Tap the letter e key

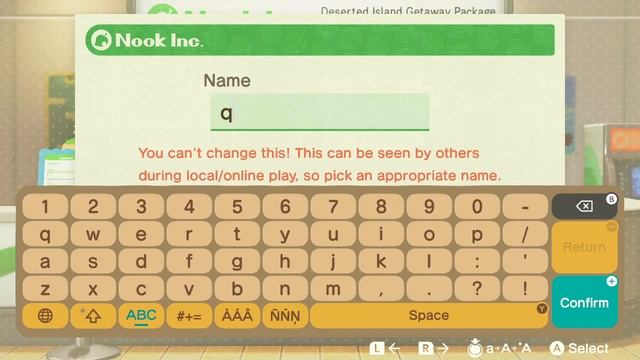(x=141, y=234)
